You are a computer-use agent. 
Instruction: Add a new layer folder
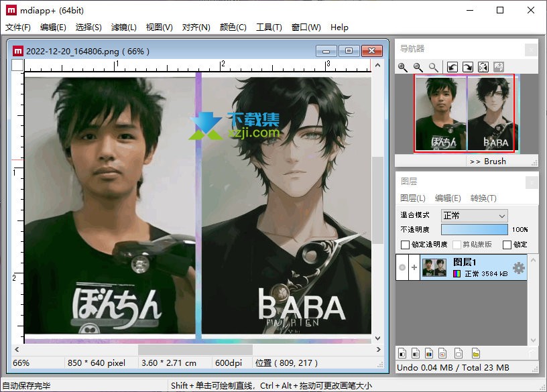pyautogui.click(x=476, y=353)
